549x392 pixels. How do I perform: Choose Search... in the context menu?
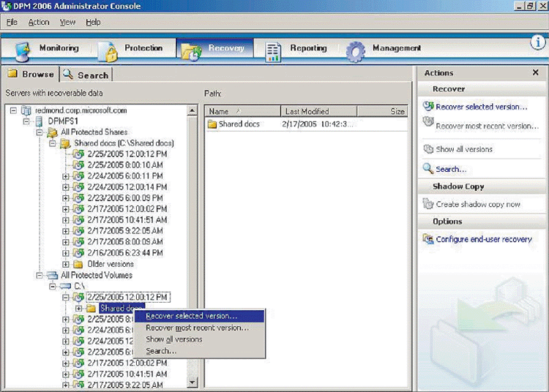(x=200, y=351)
